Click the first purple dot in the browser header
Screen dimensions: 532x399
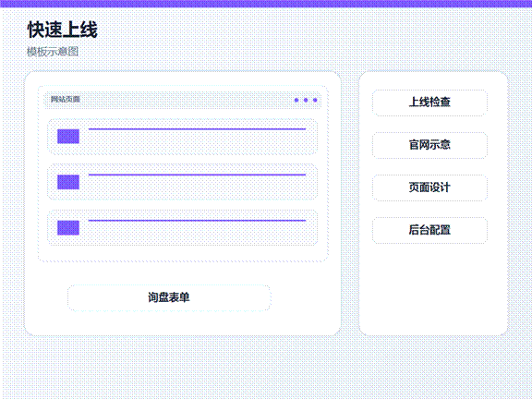[x=296, y=100]
